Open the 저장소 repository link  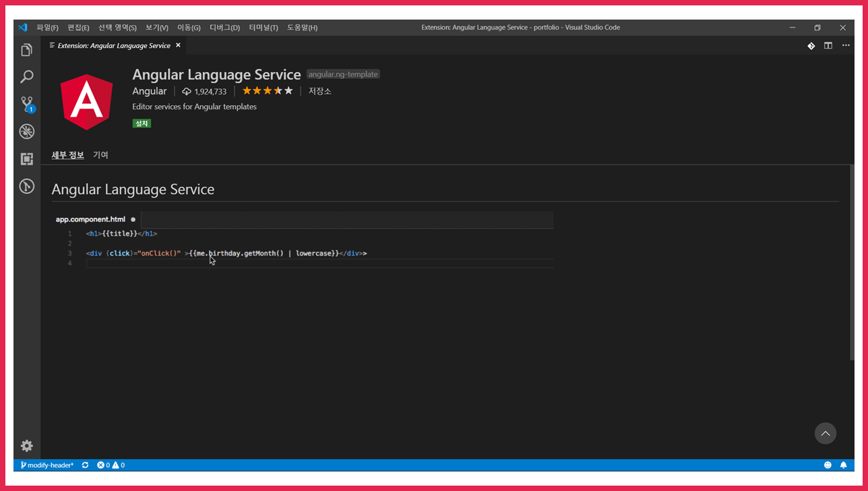click(x=320, y=91)
